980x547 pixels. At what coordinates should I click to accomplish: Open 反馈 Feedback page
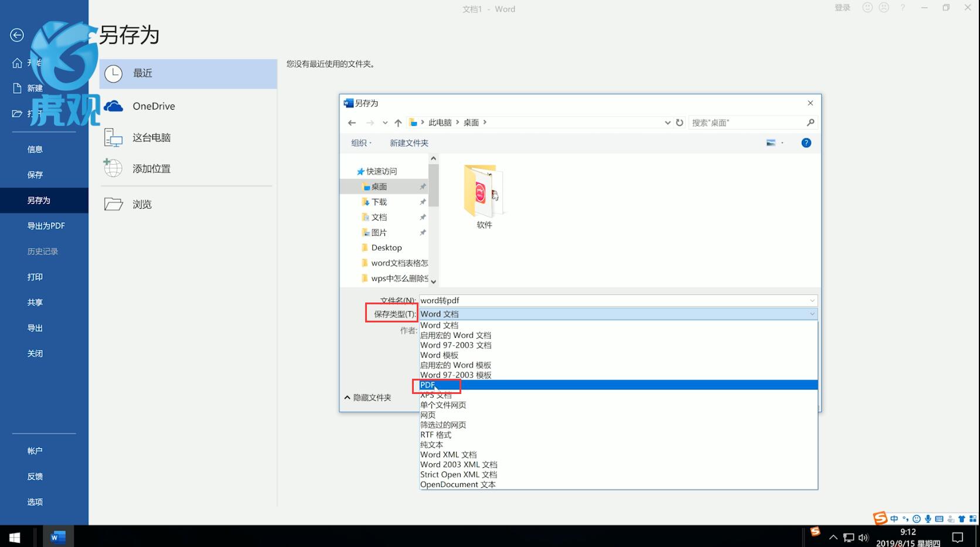click(35, 477)
